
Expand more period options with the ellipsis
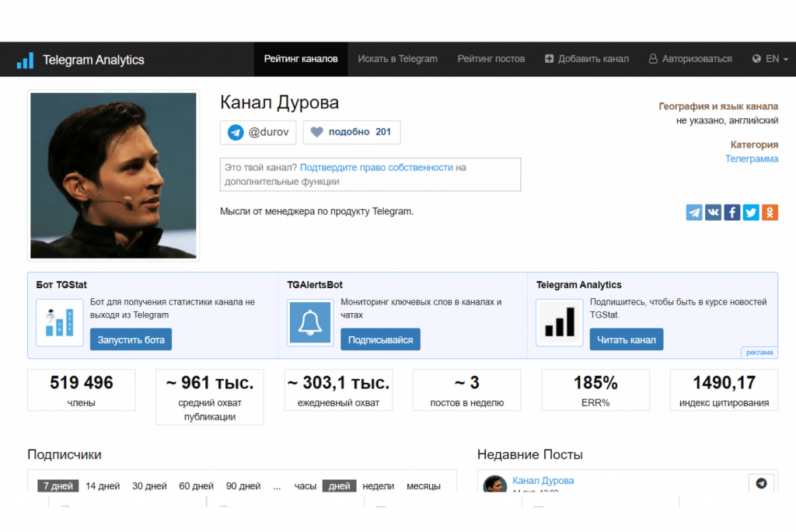pyautogui.click(x=277, y=486)
